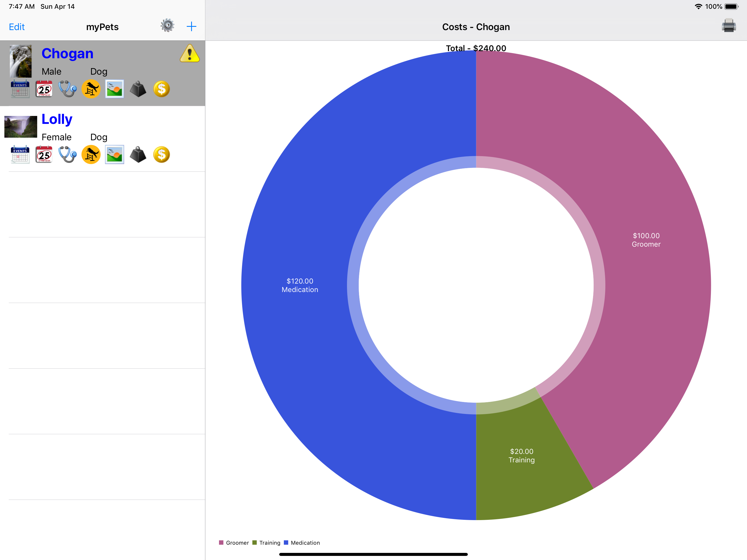Print the costs chart
747x560 pixels.
(x=729, y=26)
